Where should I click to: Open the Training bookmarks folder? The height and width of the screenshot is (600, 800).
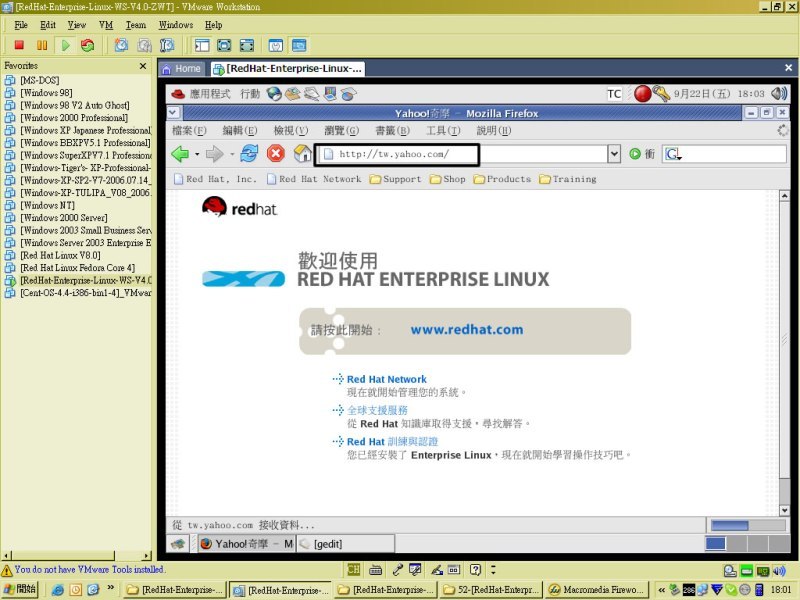[x=568, y=179]
